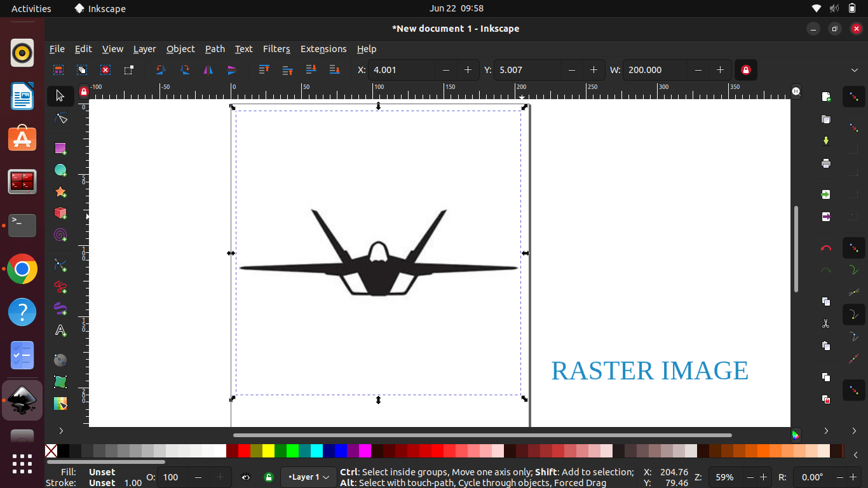Zoom in using the plus button
868x488 pixels.
763,477
